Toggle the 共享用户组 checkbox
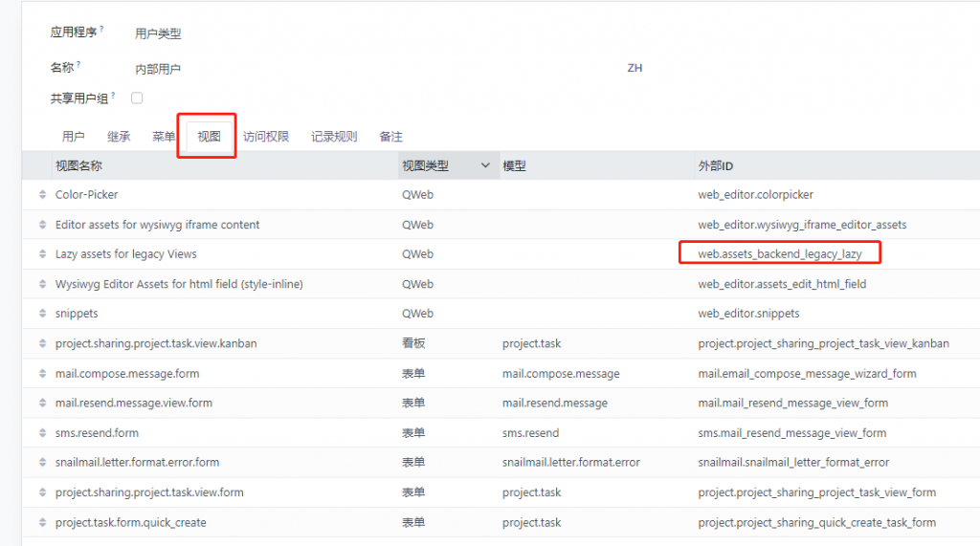This screenshot has width=980, height=546. [137, 98]
